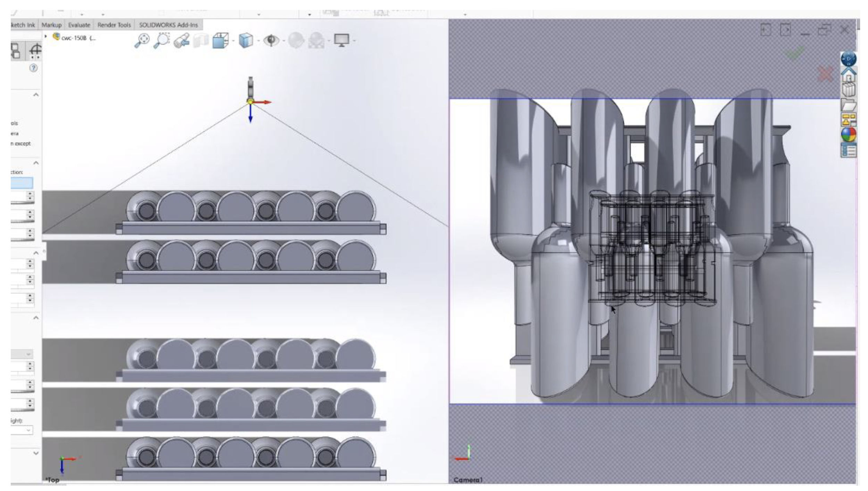The image size is (868, 491).
Task: Click the Zoom to Fit magnifier icon
Action: (x=142, y=41)
